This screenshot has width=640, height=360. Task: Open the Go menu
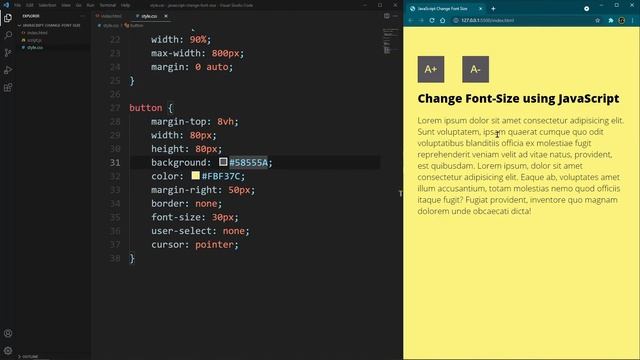click(x=78, y=5)
